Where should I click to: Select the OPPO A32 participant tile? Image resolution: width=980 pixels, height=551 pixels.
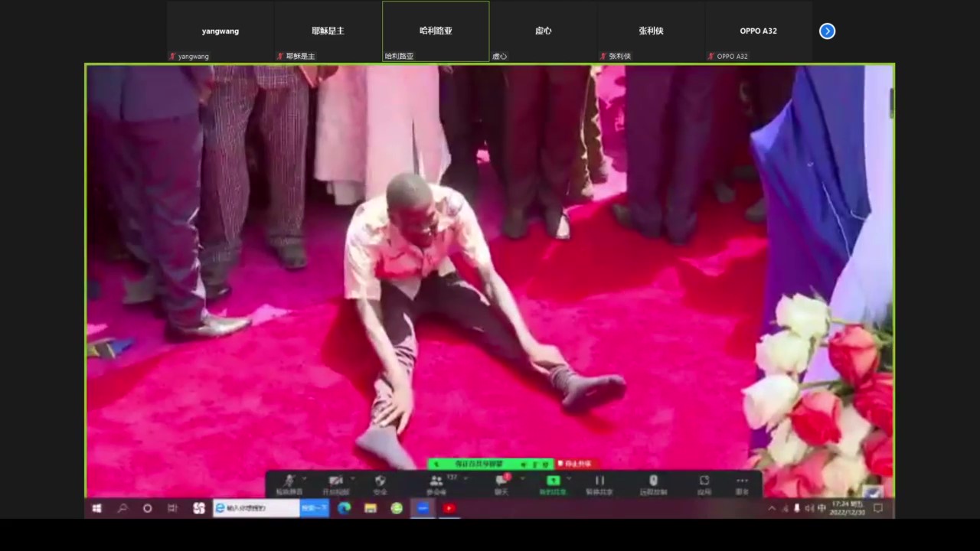(758, 31)
